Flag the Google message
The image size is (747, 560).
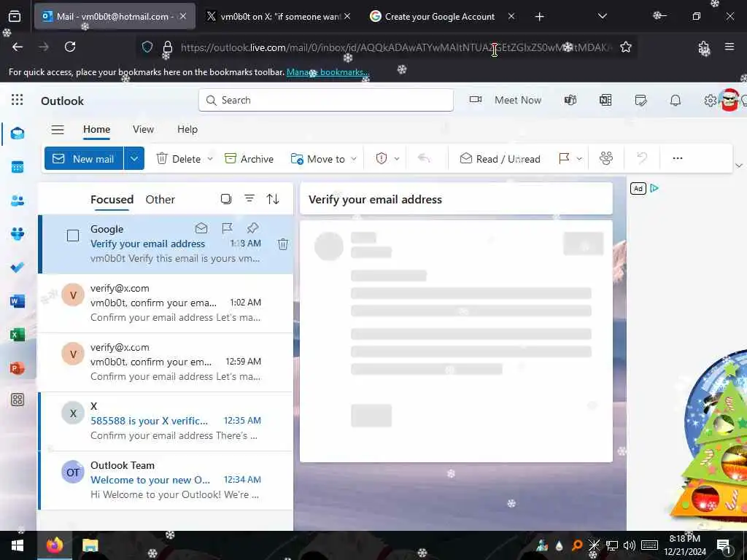pos(228,228)
